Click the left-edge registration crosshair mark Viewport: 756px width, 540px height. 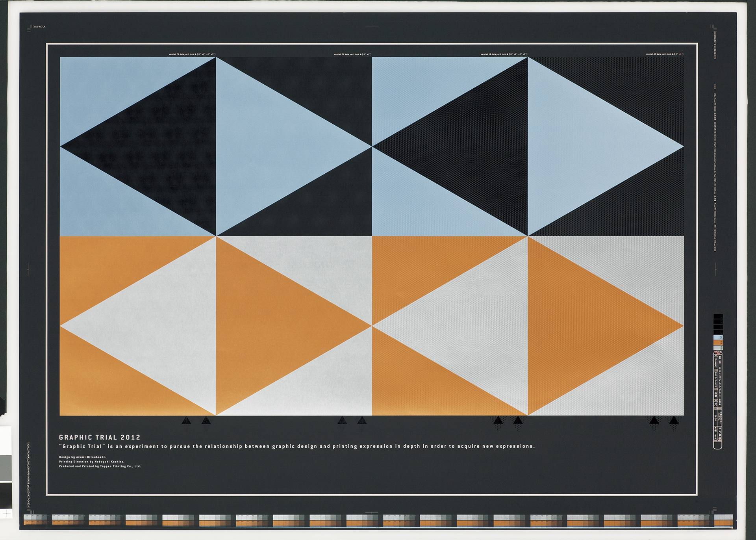click(x=28, y=269)
